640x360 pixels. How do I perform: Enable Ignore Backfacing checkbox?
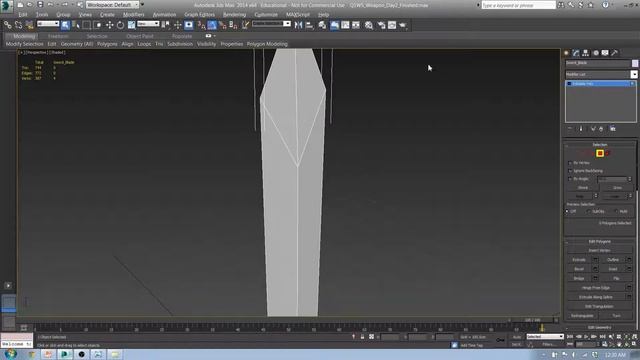(570, 171)
